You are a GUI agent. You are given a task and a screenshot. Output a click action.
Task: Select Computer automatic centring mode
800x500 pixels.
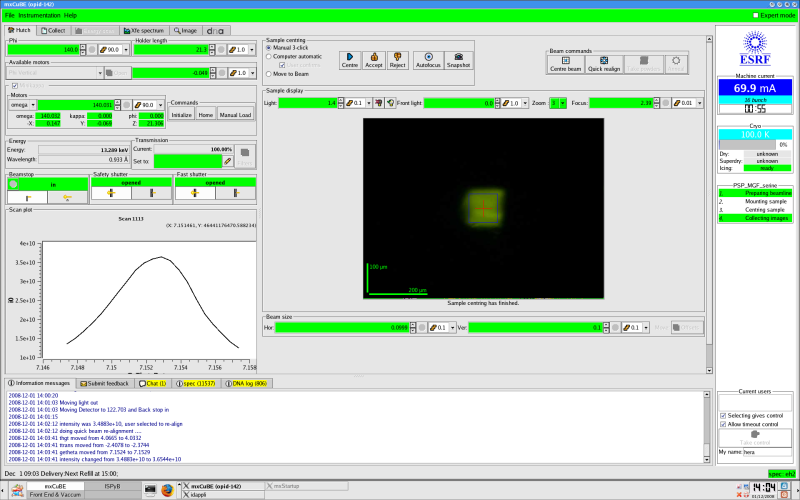pos(269,56)
